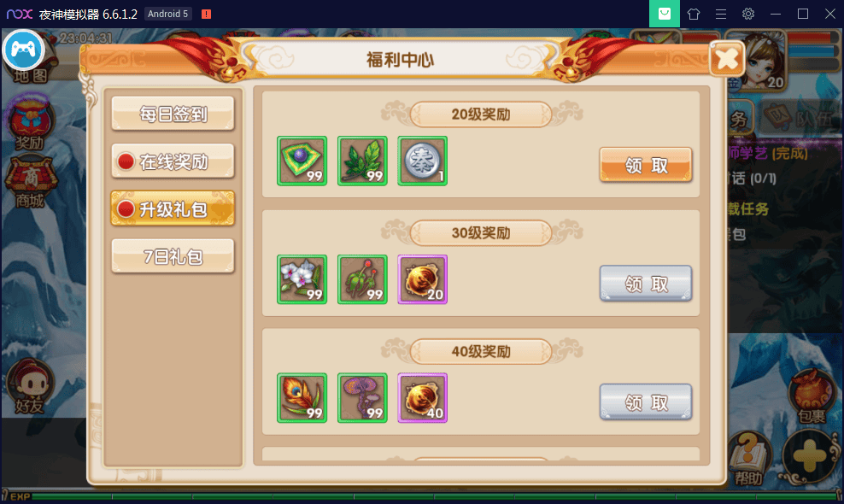Close the 福利中心 dialog

point(727,59)
